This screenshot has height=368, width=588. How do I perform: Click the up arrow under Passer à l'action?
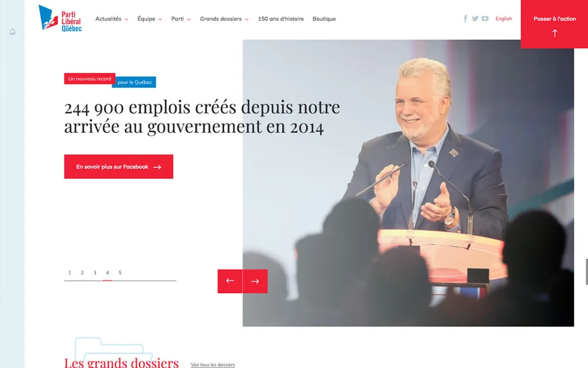coord(555,33)
